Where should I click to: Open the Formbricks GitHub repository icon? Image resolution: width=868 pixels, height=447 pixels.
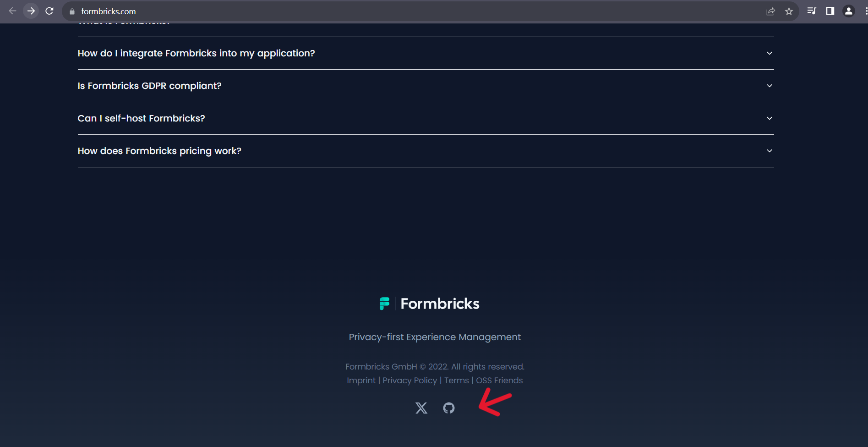pos(448,408)
